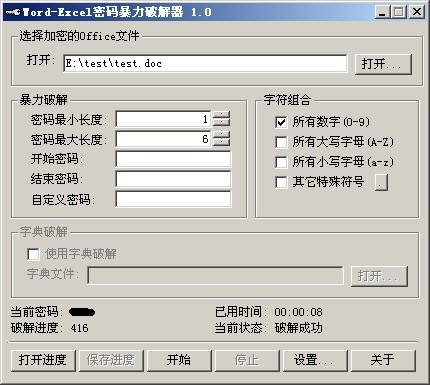The height and width of the screenshot is (385, 430).
Task: Toggle 使用字典破解 checkbox
Action: 33,254
